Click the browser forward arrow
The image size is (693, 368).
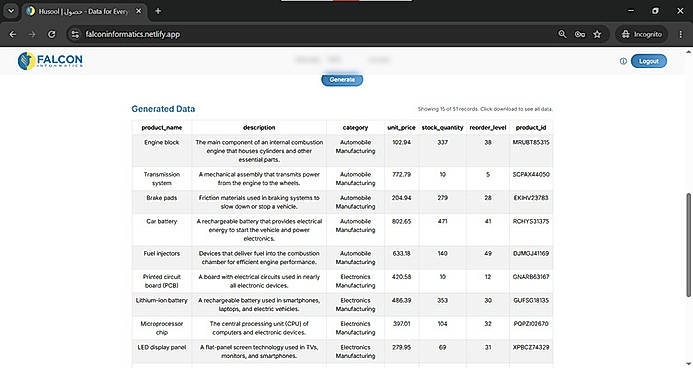[x=32, y=34]
